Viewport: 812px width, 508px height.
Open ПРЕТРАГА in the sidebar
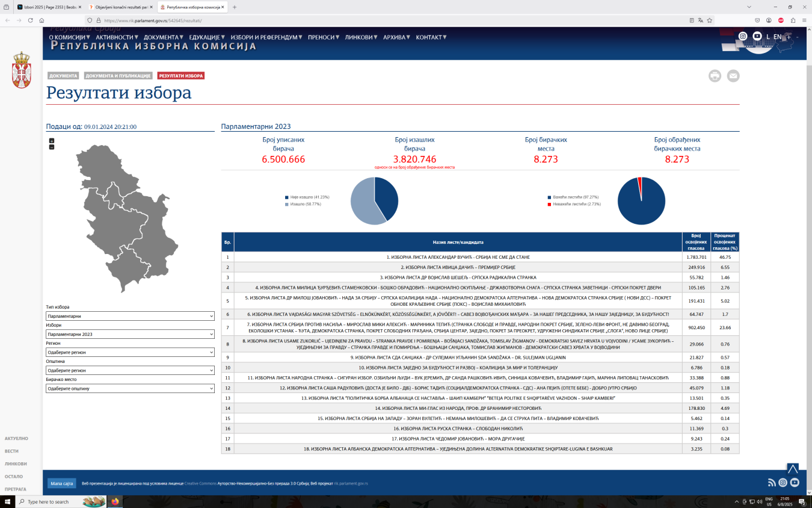pyautogui.click(x=15, y=489)
